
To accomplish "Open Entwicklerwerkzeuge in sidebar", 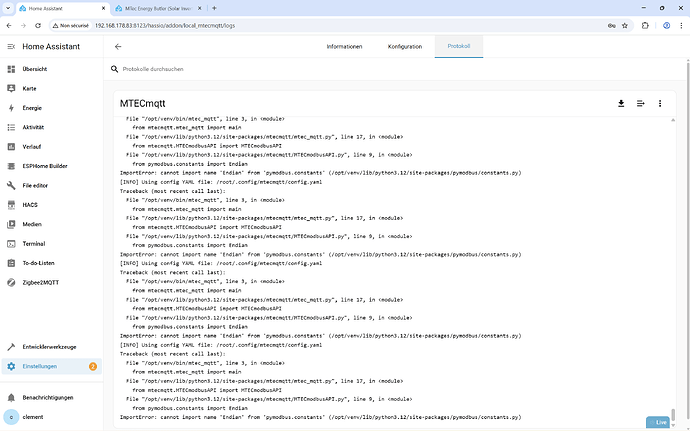I will pos(51,347).
